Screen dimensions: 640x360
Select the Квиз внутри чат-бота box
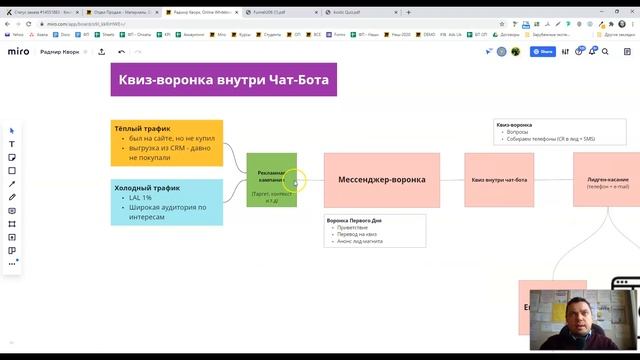499,180
